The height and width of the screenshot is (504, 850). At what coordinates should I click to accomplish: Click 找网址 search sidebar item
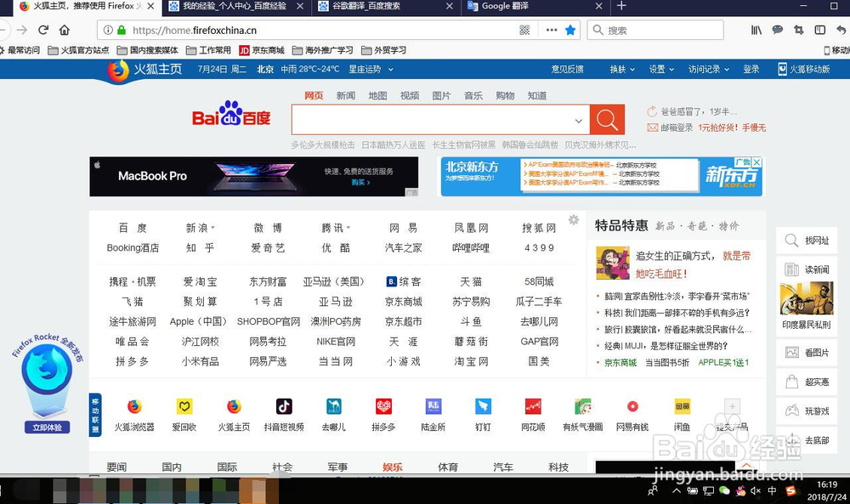[807, 241]
